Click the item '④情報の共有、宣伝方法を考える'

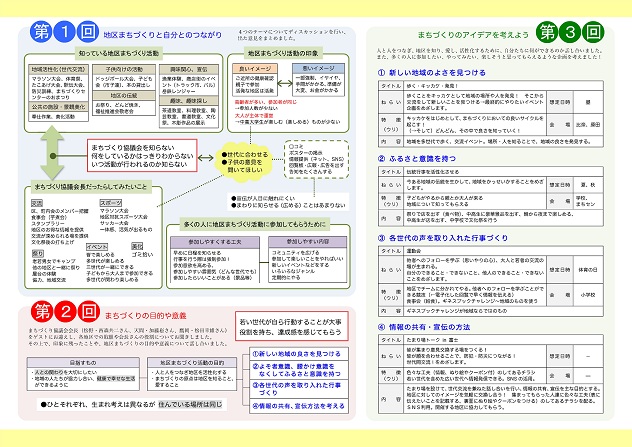[299, 406]
